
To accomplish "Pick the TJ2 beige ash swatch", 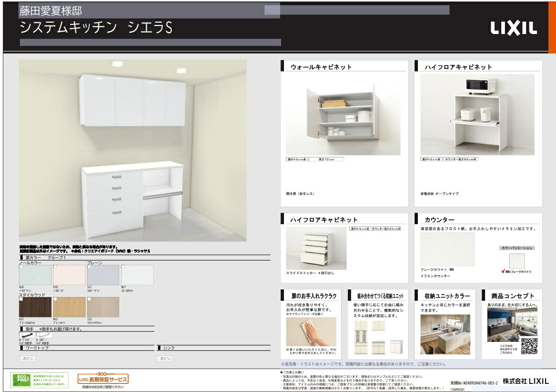I will (x=103, y=307).
